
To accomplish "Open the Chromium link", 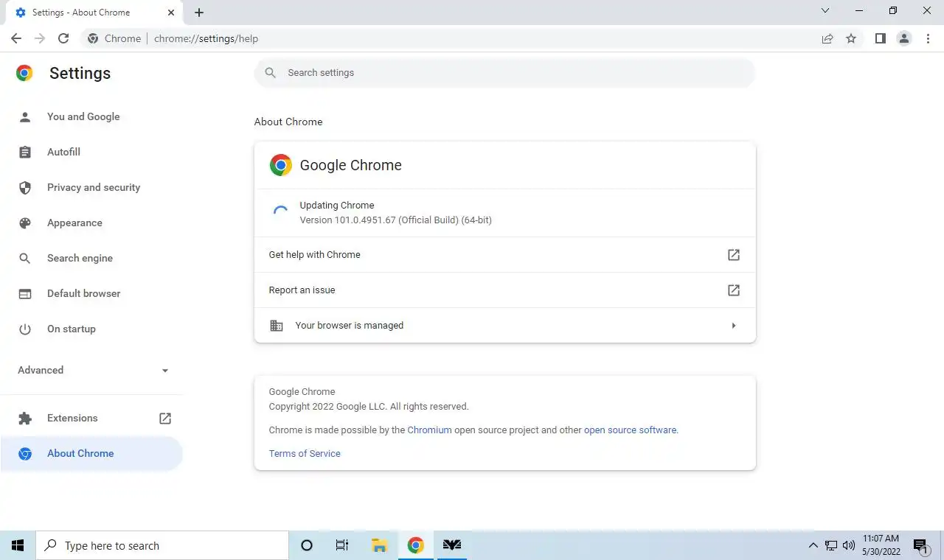I will tap(429, 430).
